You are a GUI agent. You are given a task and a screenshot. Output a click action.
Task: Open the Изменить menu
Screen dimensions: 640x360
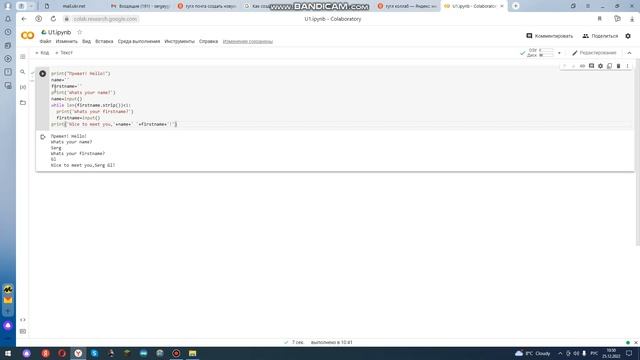(67, 42)
